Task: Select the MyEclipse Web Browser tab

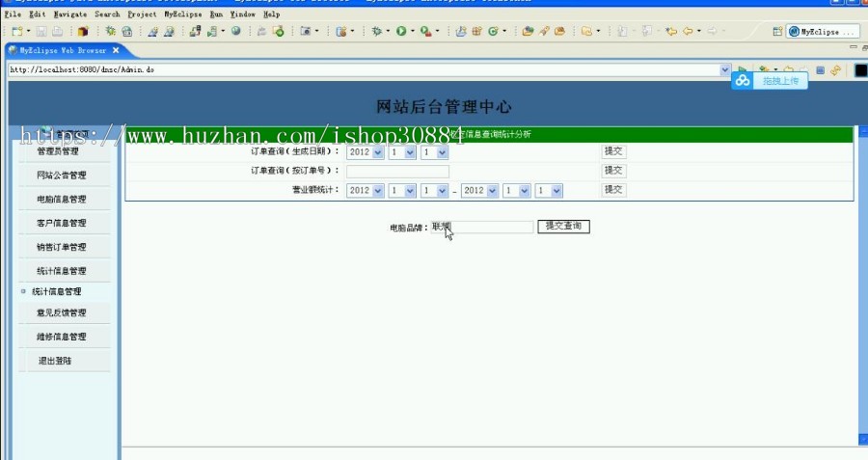Action: (63, 50)
